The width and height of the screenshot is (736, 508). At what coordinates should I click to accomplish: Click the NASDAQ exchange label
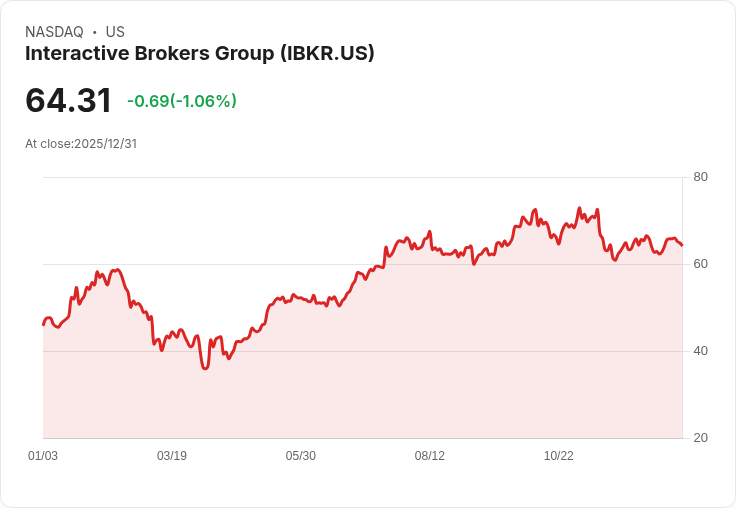pos(54,32)
